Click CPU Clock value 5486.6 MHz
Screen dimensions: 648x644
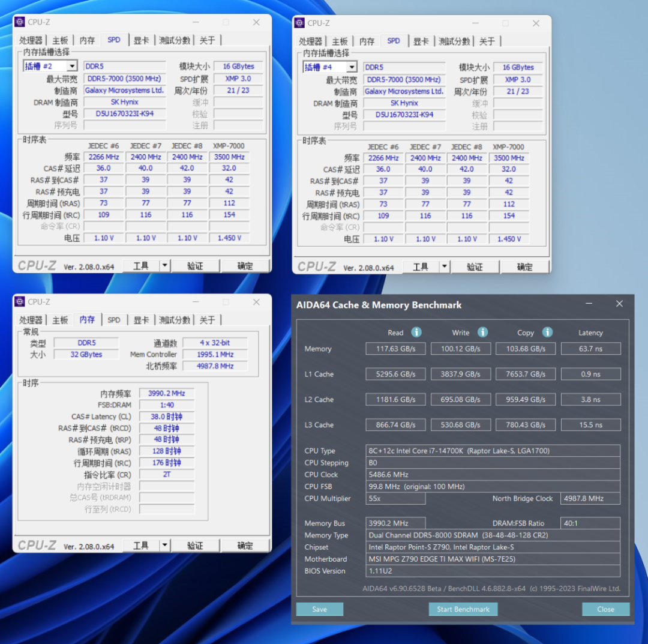[x=493, y=475]
